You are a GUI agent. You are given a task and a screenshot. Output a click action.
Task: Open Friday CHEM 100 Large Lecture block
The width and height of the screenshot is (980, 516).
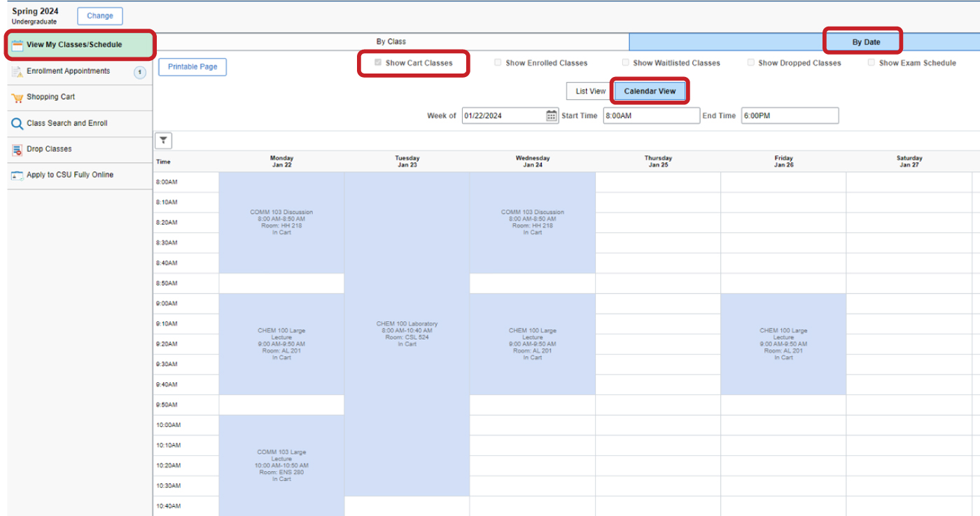point(783,344)
